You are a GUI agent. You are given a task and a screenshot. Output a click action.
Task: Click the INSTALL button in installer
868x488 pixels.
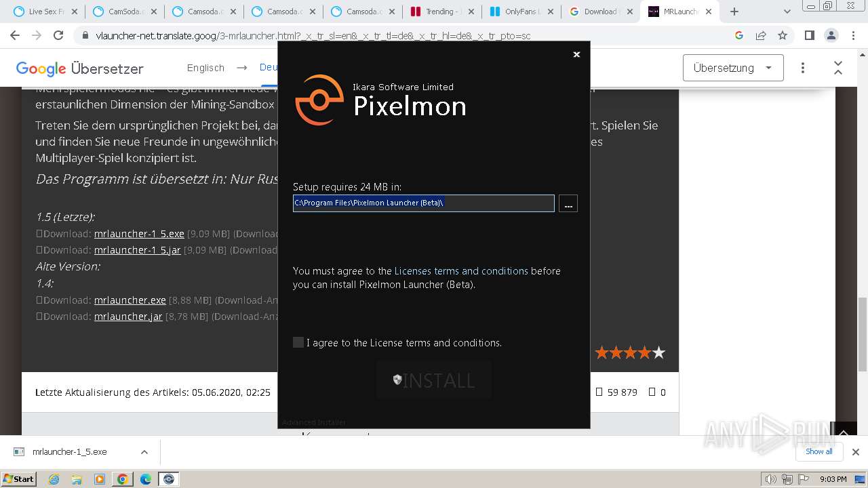(x=434, y=380)
